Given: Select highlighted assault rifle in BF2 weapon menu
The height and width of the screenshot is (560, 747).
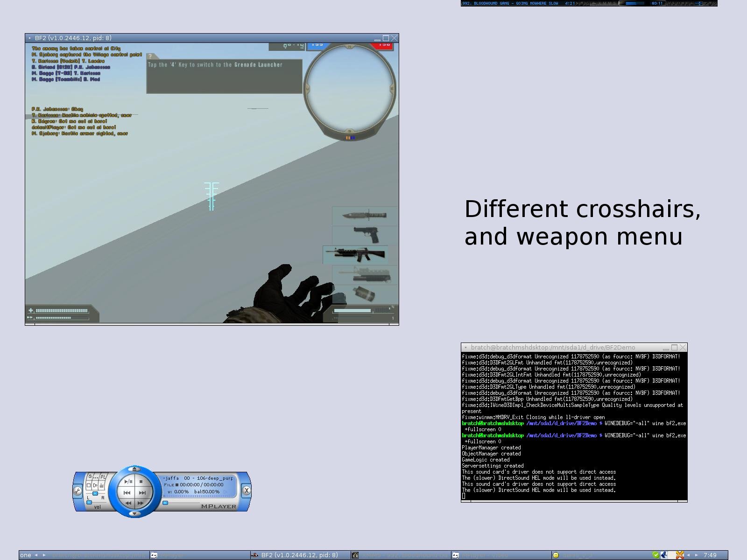Looking at the screenshot, I should point(355,255).
